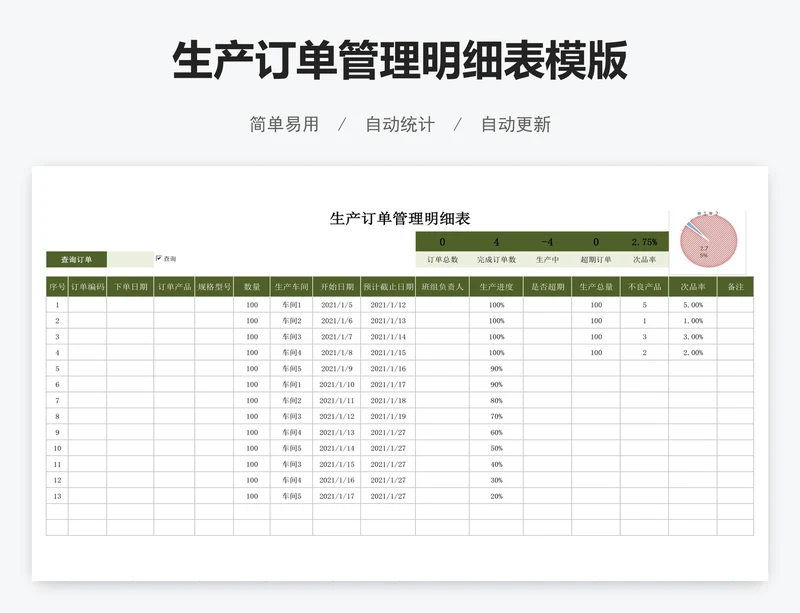Click the 生产中 summary label
Image resolution: width=800 pixels, height=613 pixels.
point(547,259)
